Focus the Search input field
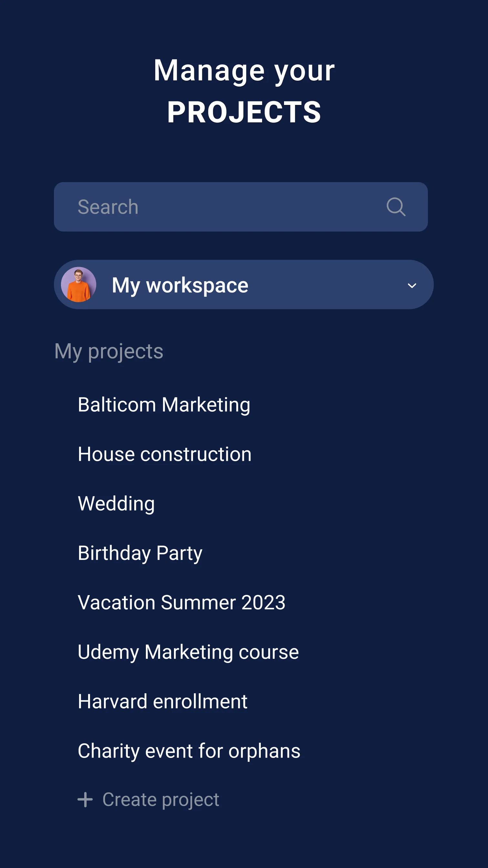The height and width of the screenshot is (868, 488). coord(241,207)
